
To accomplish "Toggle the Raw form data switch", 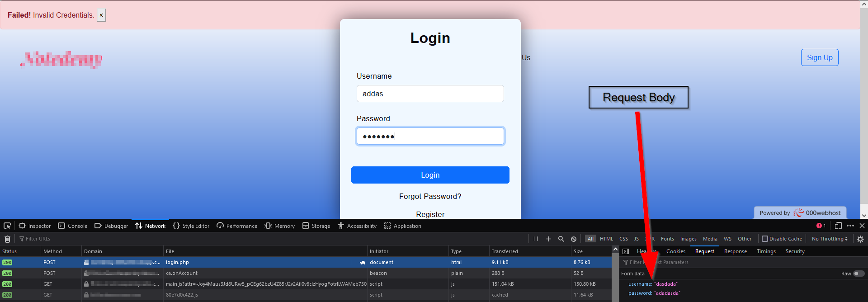I will (859, 274).
